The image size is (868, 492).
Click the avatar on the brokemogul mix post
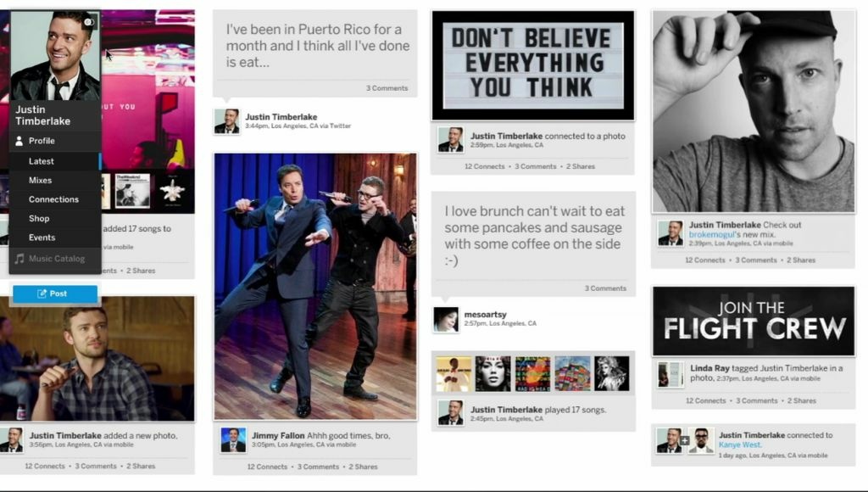coord(670,233)
